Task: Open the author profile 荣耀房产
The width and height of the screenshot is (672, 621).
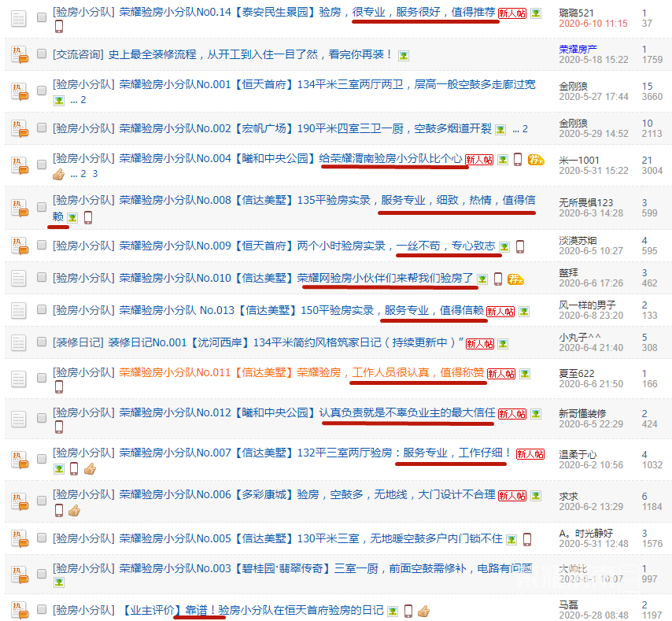Action: (x=579, y=49)
